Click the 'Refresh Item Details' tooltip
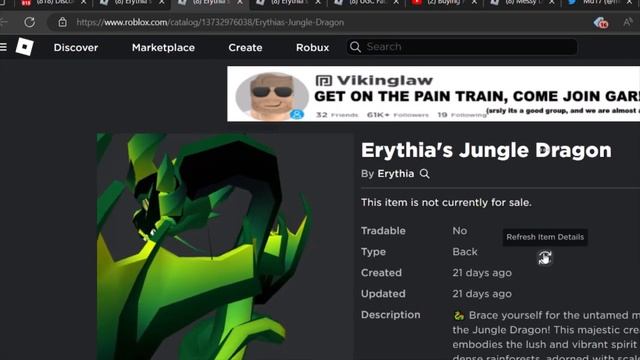Screen dimensions: 640x360 click(545, 237)
